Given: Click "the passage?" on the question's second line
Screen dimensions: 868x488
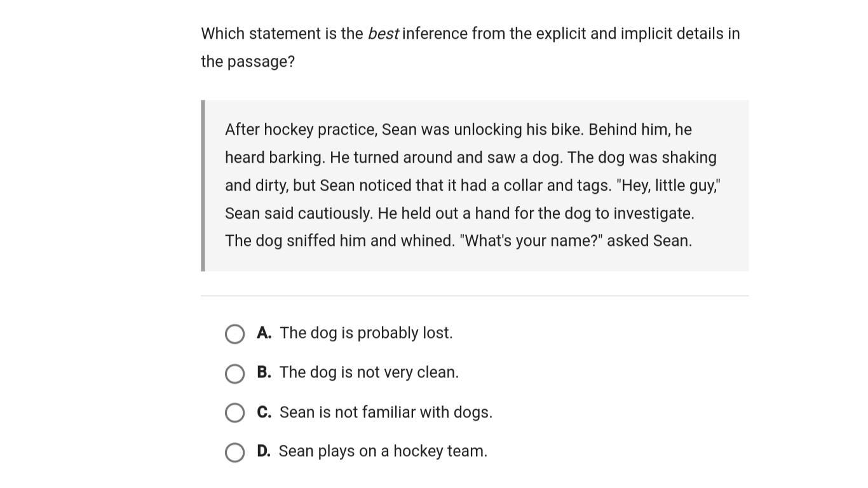Looking at the screenshot, I should pyautogui.click(x=248, y=62).
